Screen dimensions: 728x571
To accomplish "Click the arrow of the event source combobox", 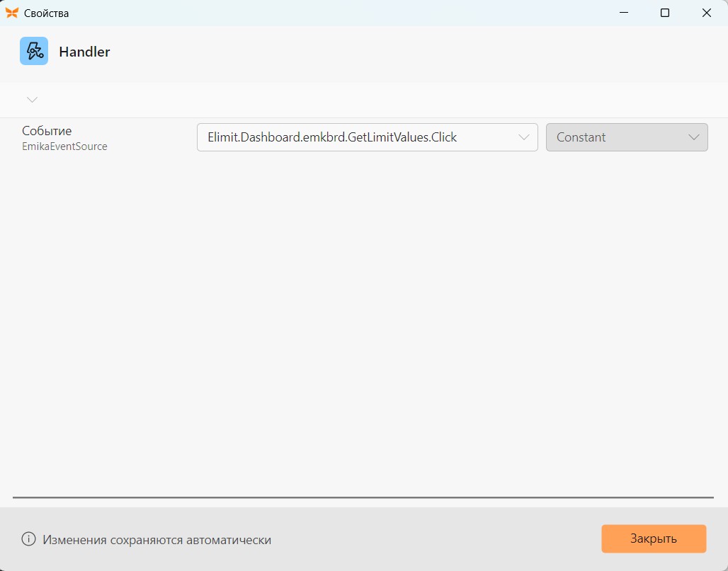I will [524, 137].
